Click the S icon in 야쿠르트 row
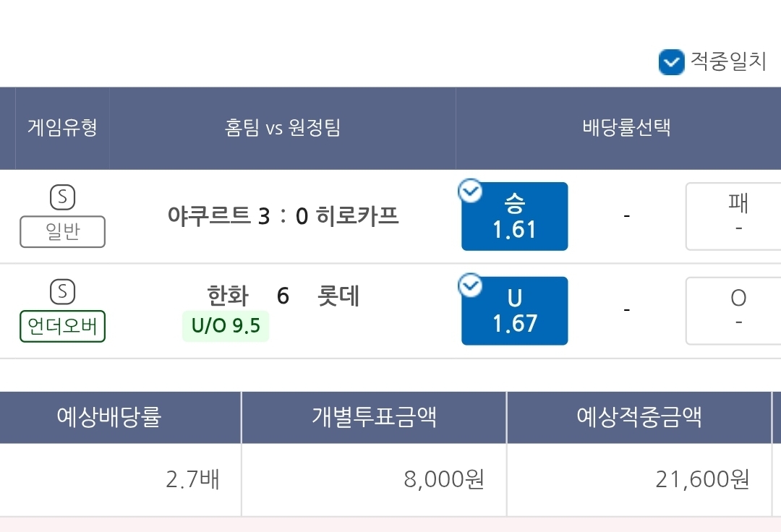 62,197
